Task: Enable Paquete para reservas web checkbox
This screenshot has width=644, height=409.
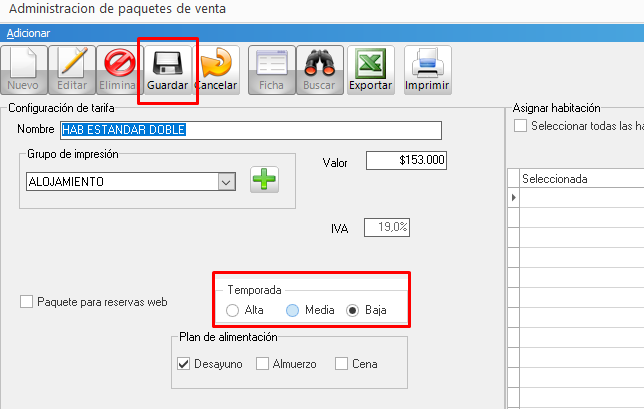Action: point(27,301)
